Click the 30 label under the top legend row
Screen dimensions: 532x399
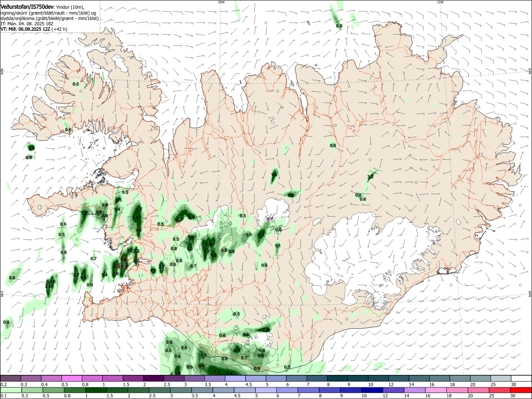click(513, 384)
